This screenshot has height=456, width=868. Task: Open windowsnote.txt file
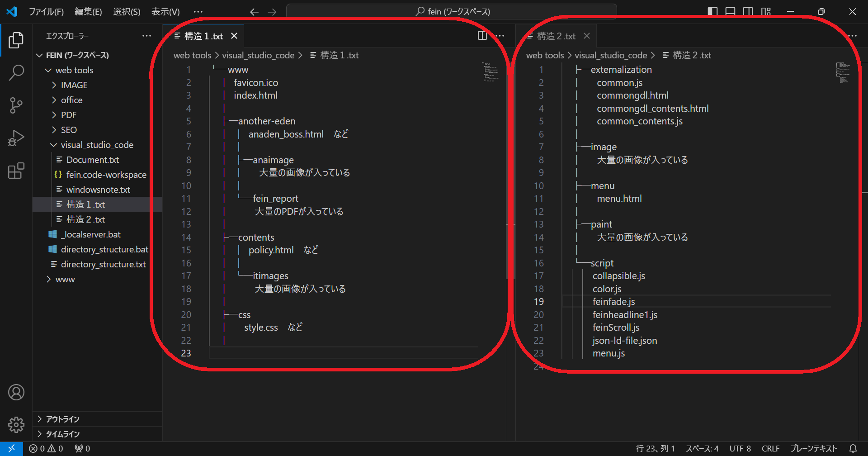point(97,190)
